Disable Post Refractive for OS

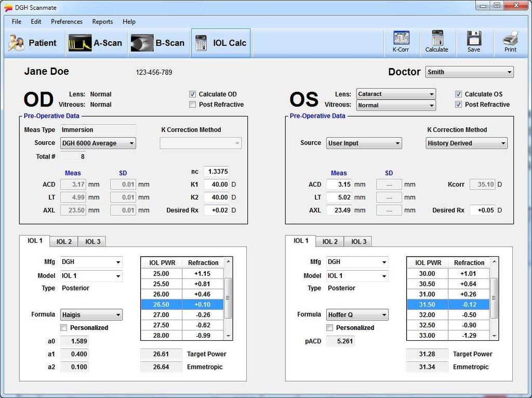click(x=458, y=104)
